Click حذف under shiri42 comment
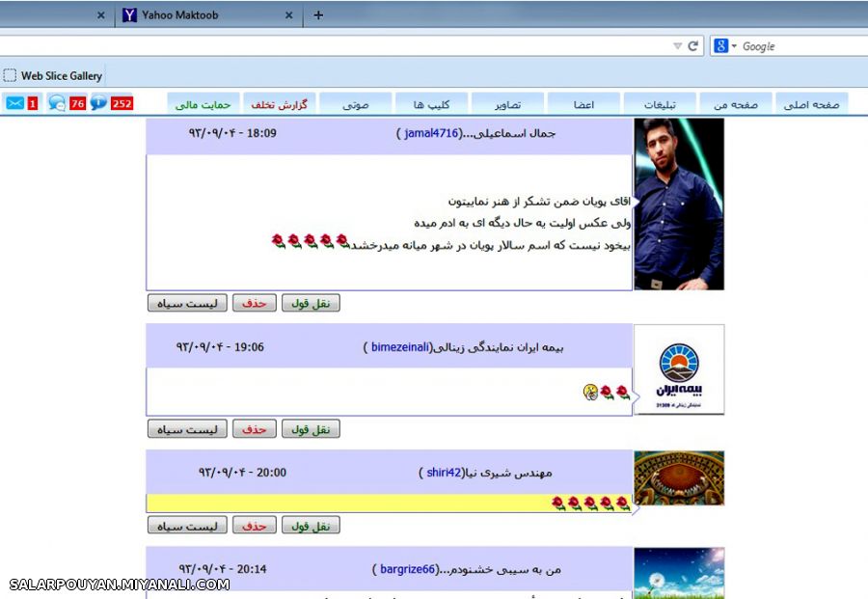Image resolution: width=868 pixels, height=599 pixels. point(254,526)
